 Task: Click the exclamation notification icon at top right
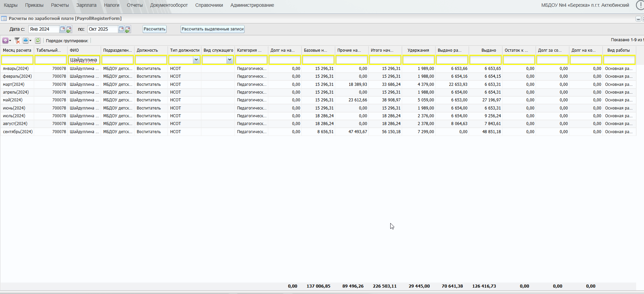(x=640, y=5)
